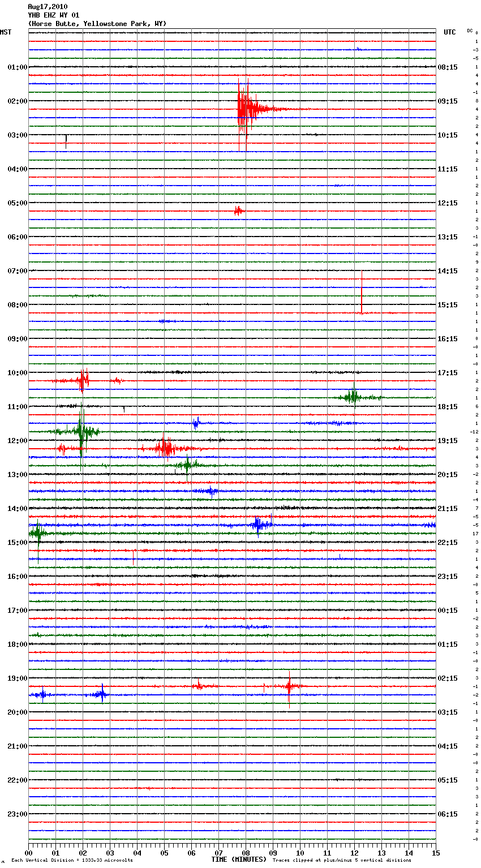Click the 06:15 UTC time label
Viewport: 481px width, 868px height.
point(448,814)
